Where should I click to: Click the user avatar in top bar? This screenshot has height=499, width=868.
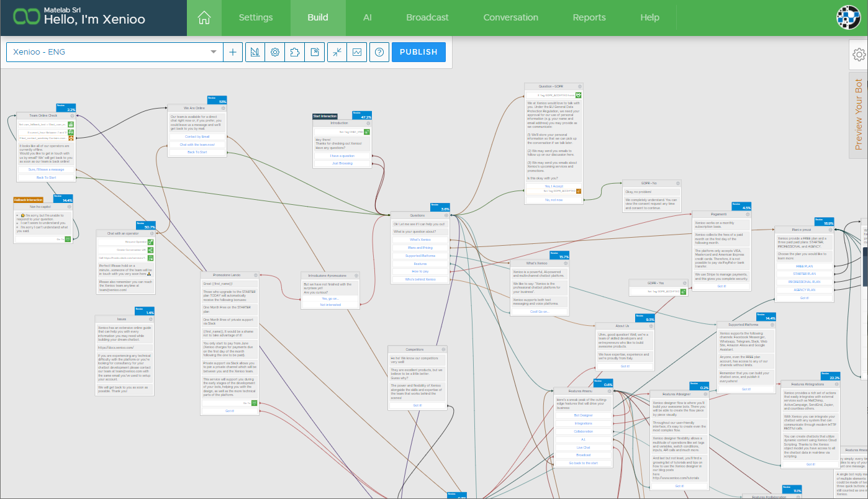(849, 17)
